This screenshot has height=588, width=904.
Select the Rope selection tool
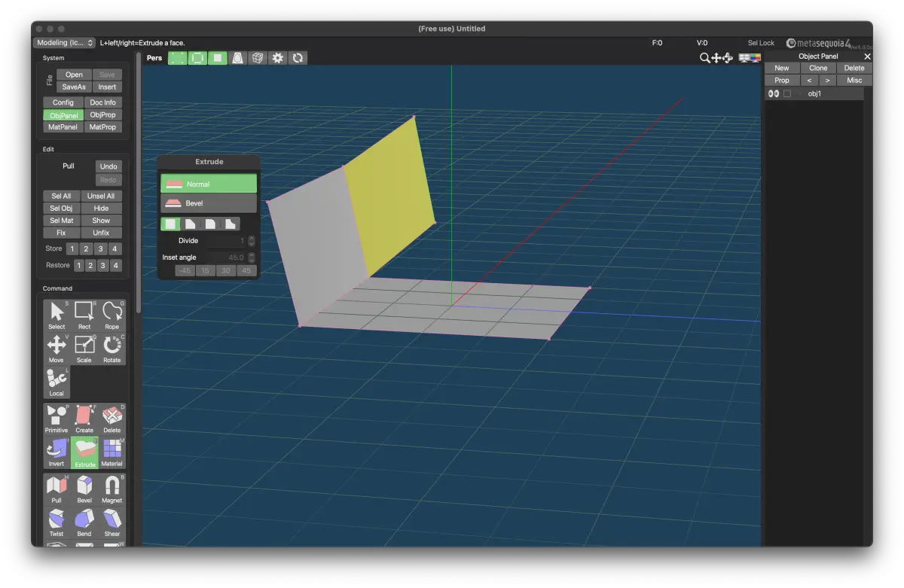tap(112, 315)
